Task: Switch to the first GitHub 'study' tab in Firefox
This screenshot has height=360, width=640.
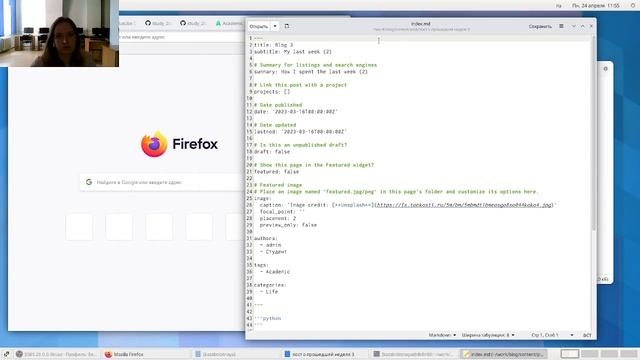Action: [x=158, y=23]
